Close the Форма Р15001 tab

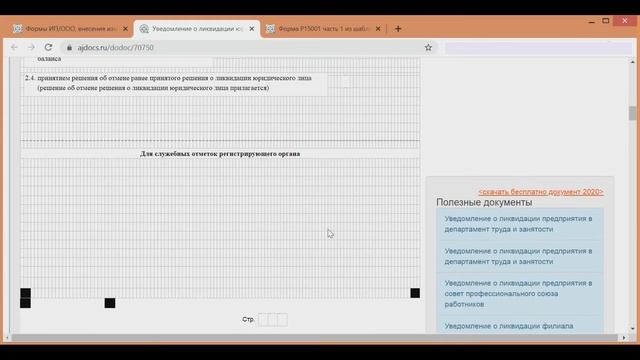tap(378, 29)
